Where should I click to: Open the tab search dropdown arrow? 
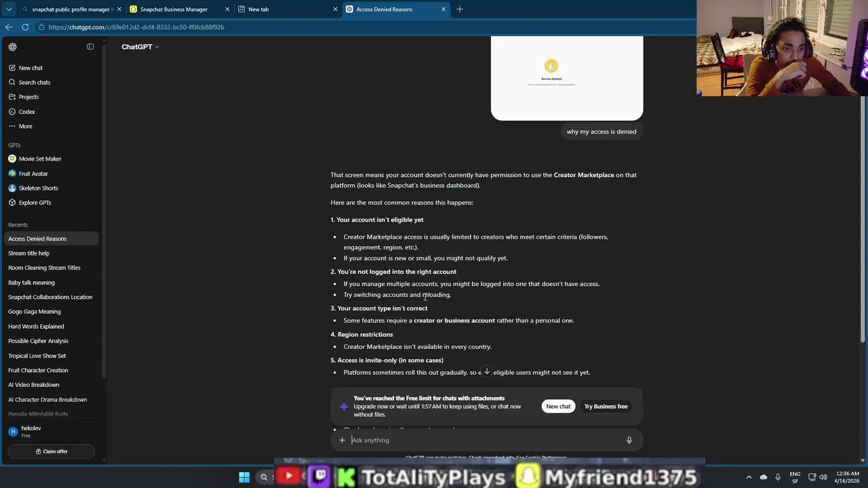[9, 9]
